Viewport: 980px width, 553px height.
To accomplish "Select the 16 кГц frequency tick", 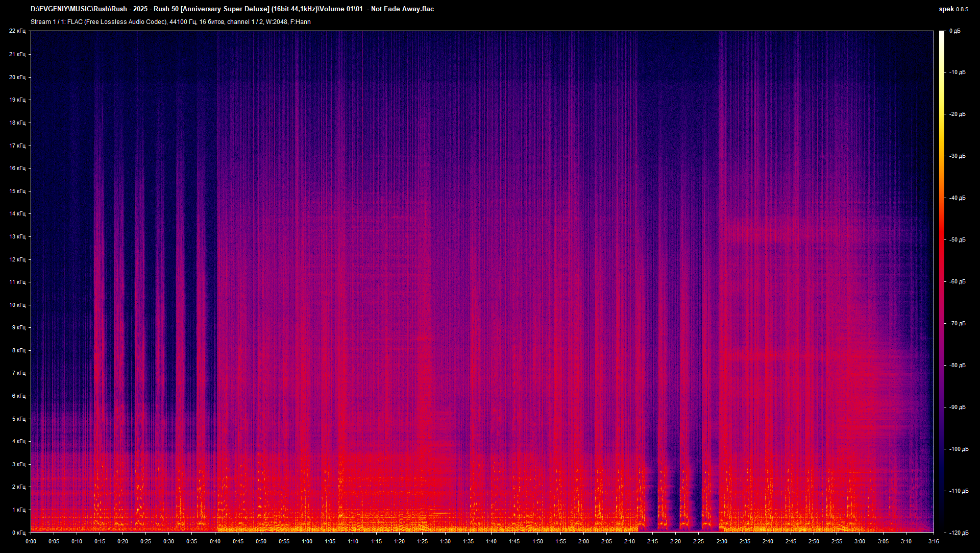I will [x=17, y=168].
